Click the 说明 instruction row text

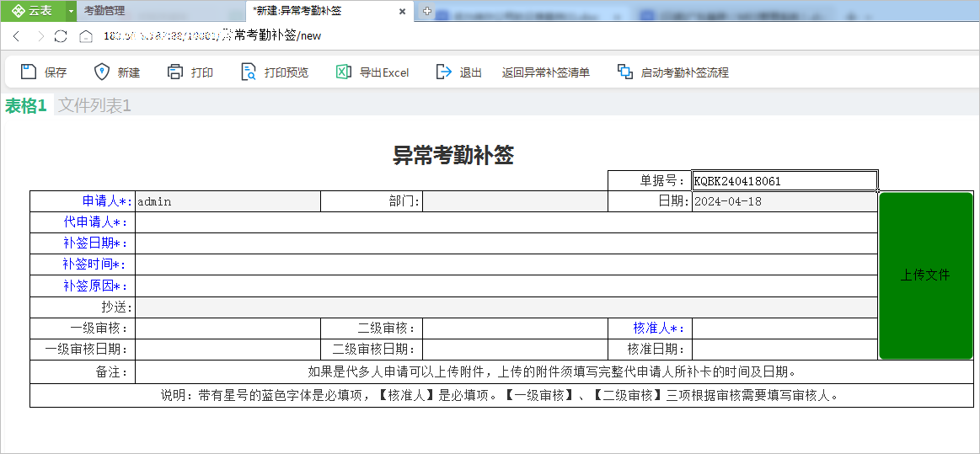tap(499, 395)
